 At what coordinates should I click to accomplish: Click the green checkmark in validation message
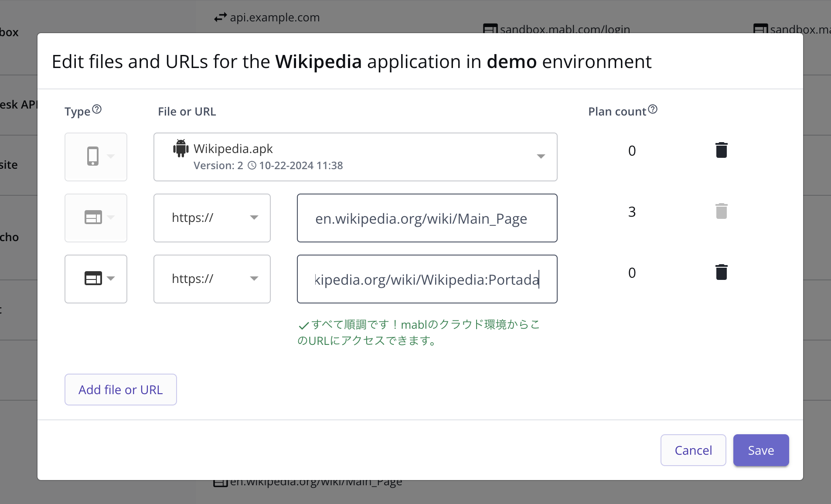(x=303, y=325)
